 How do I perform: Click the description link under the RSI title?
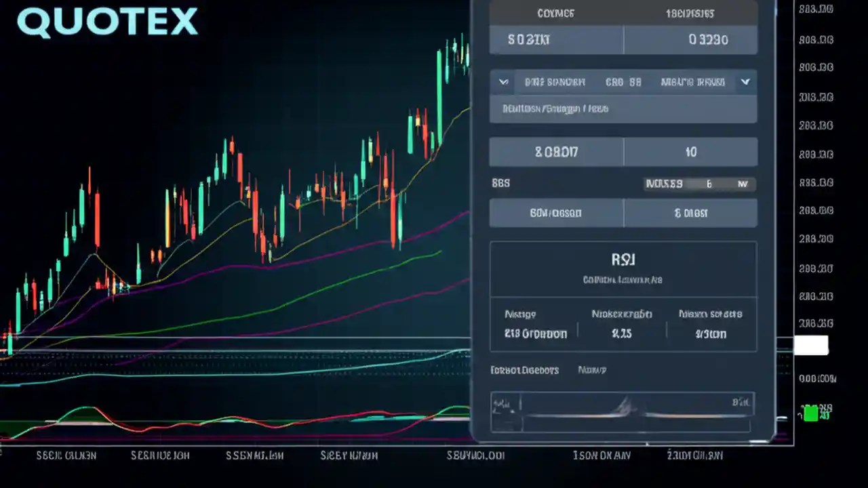tap(623, 279)
